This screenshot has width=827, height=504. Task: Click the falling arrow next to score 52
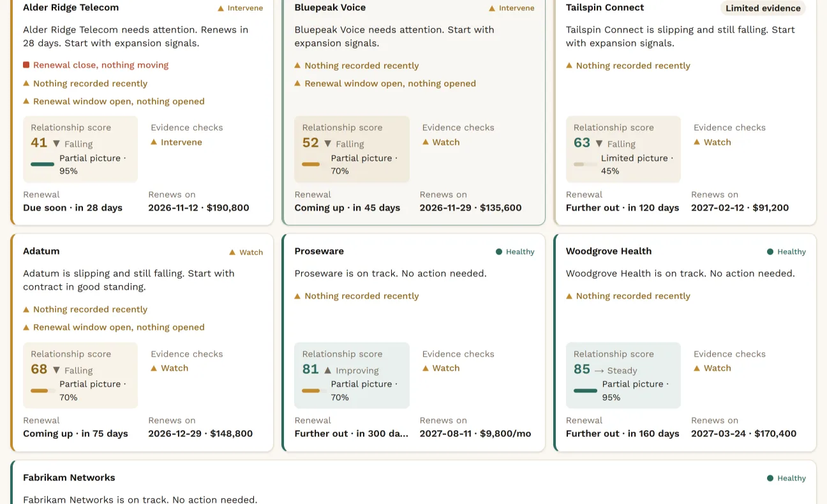[x=328, y=144]
